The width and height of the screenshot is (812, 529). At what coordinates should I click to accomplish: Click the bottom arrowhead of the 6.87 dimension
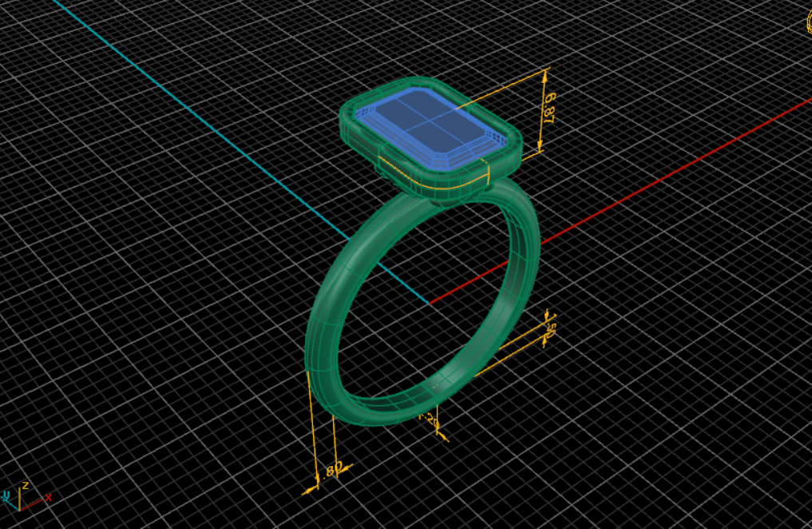pyautogui.click(x=541, y=147)
